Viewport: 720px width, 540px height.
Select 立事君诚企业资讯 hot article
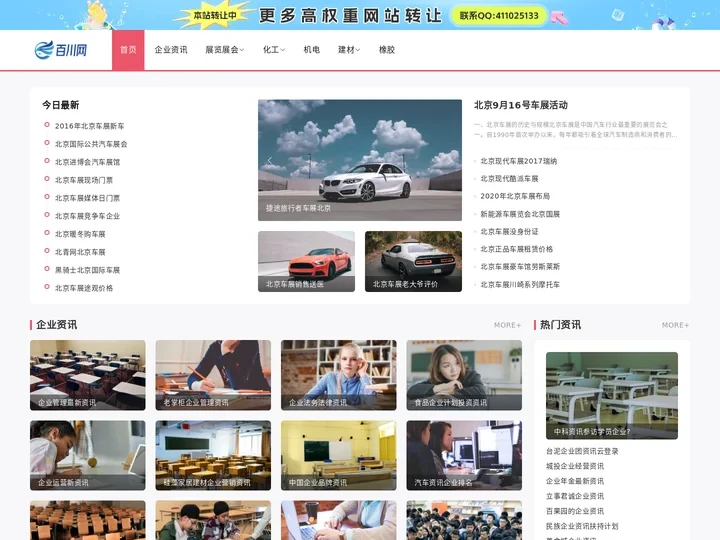[575, 496]
